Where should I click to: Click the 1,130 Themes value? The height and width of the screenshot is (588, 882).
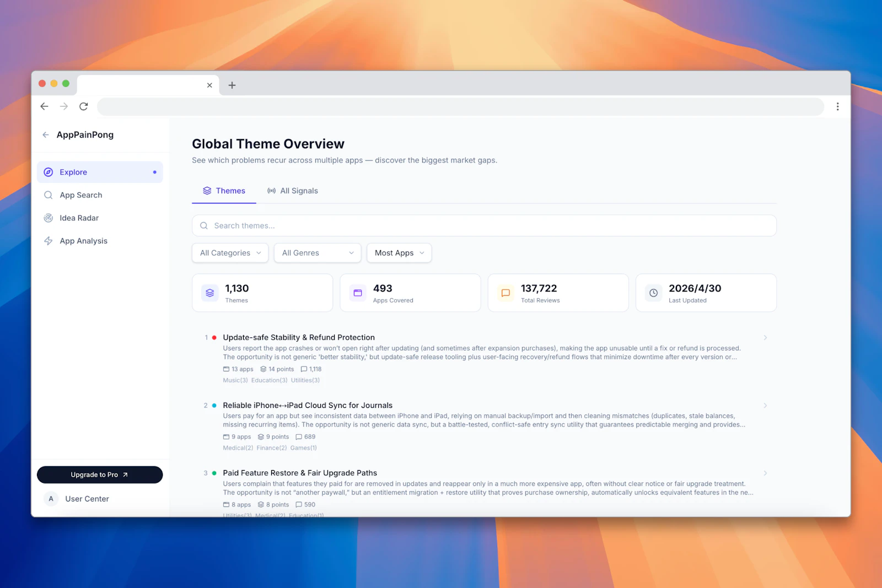pyautogui.click(x=237, y=288)
